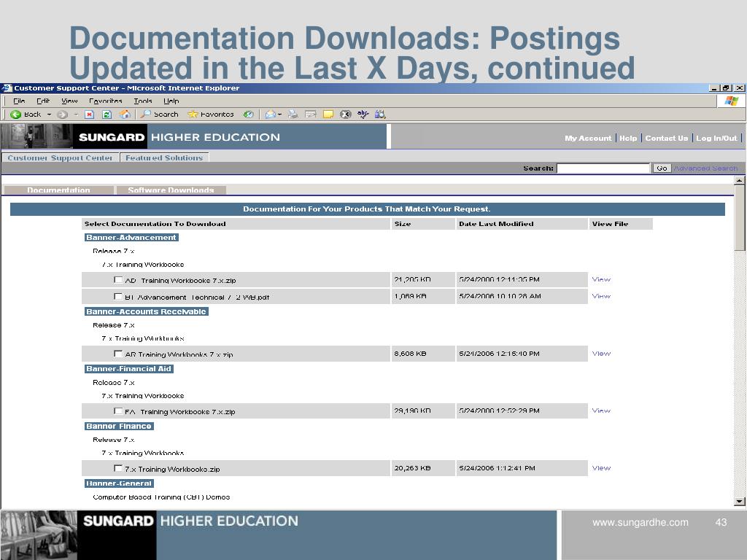Click the 20,263 KB size value

coord(413,468)
